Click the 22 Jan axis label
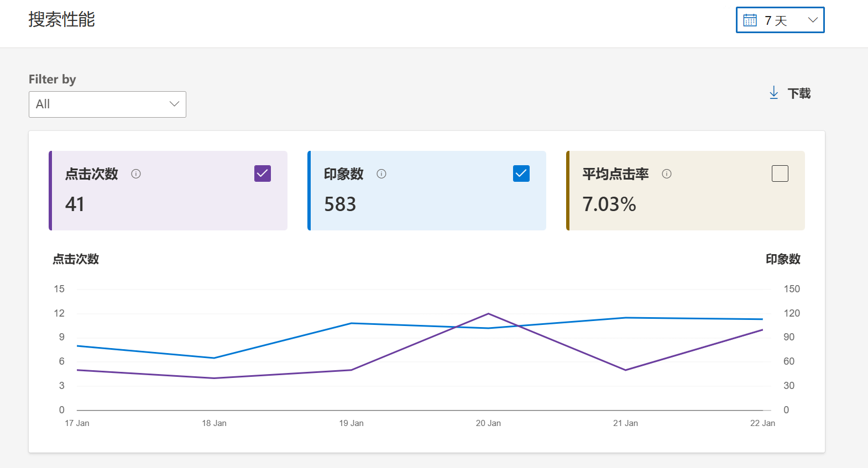This screenshot has width=868, height=468. click(762, 423)
